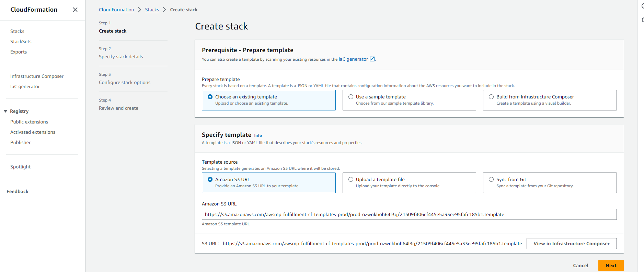
Task: Select Choose an existing template radio option
Action: [x=268, y=100]
